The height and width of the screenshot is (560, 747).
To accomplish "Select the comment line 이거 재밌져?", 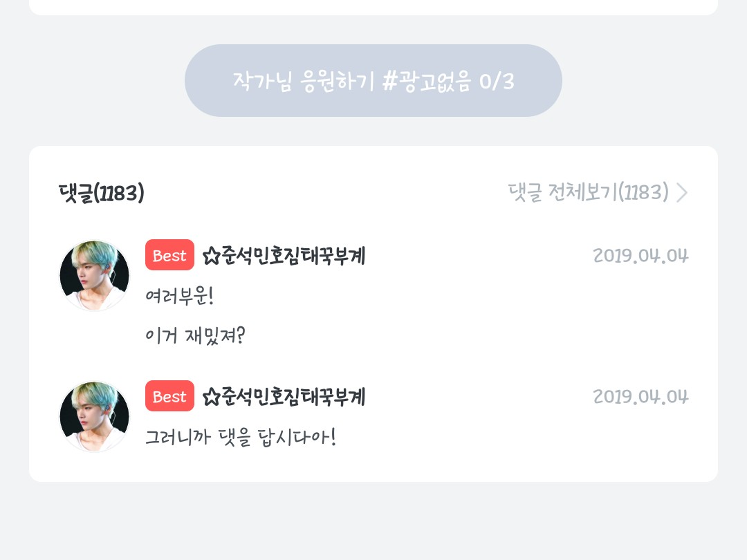I will (196, 336).
